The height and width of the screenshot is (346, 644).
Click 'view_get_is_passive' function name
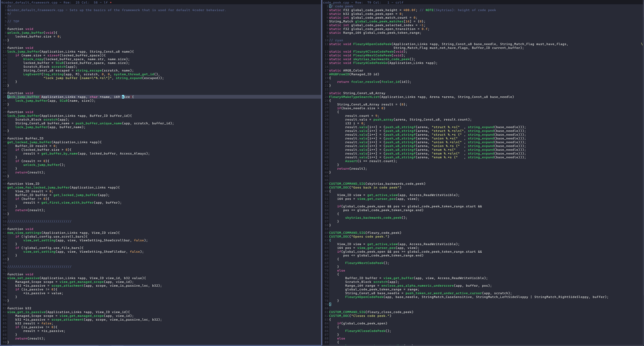pos(26,312)
